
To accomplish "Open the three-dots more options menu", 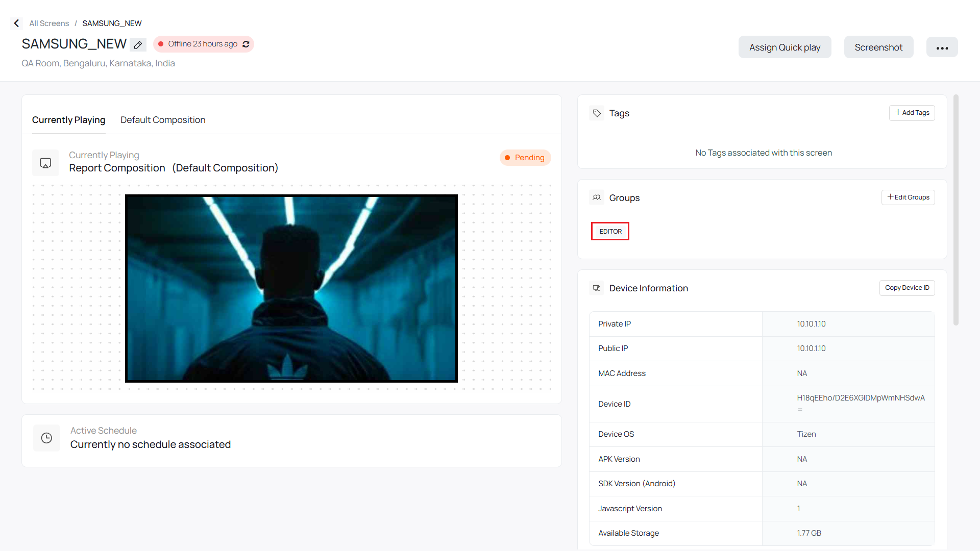I will coord(942,47).
